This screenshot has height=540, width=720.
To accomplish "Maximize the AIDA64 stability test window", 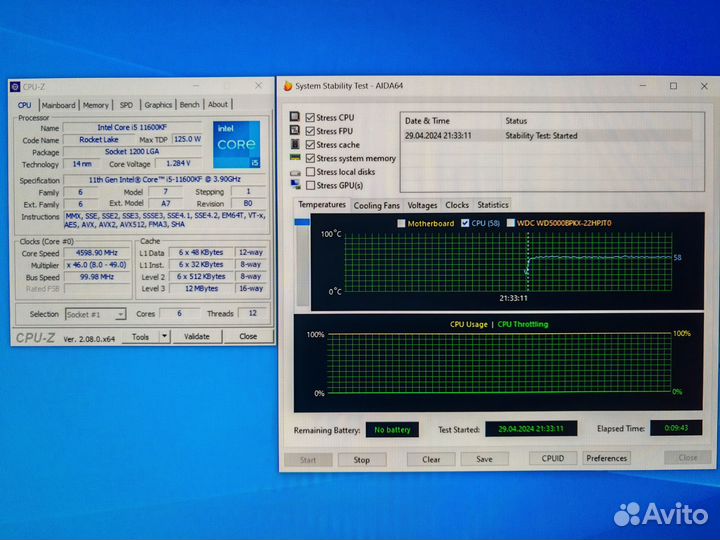I will tap(673, 86).
